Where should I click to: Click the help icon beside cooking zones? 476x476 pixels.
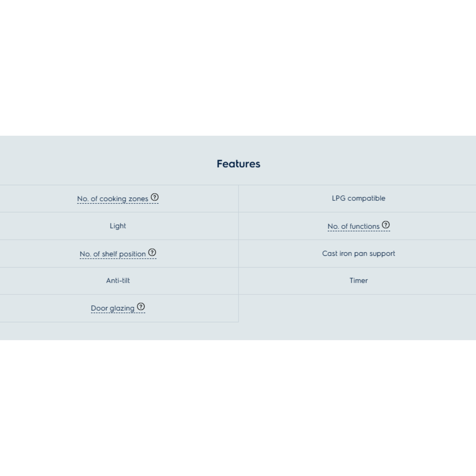155,197
